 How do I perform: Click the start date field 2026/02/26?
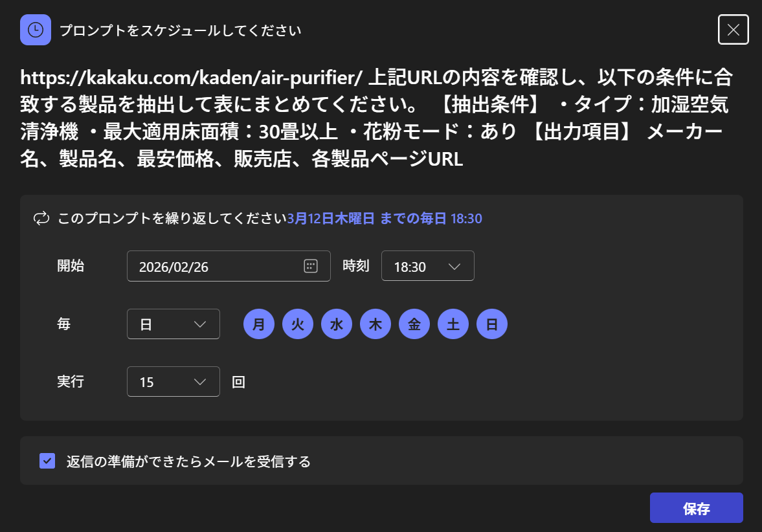pos(214,266)
